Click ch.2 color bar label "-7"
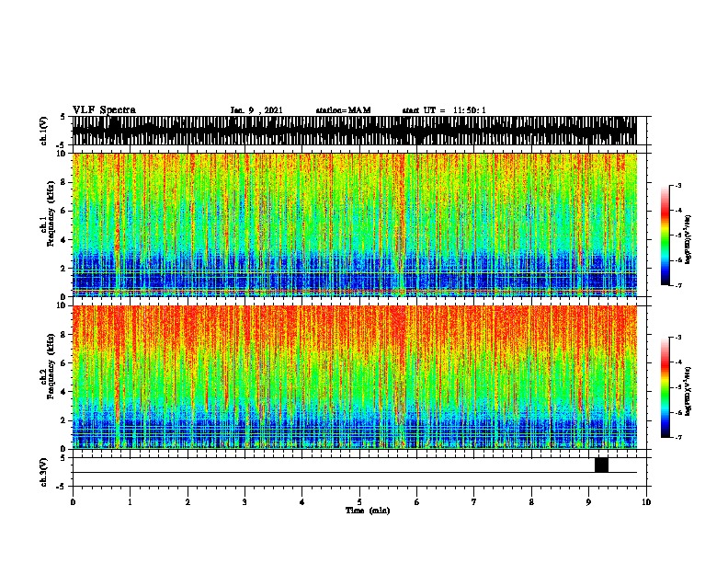This screenshot has height=563, width=728. 678,437
